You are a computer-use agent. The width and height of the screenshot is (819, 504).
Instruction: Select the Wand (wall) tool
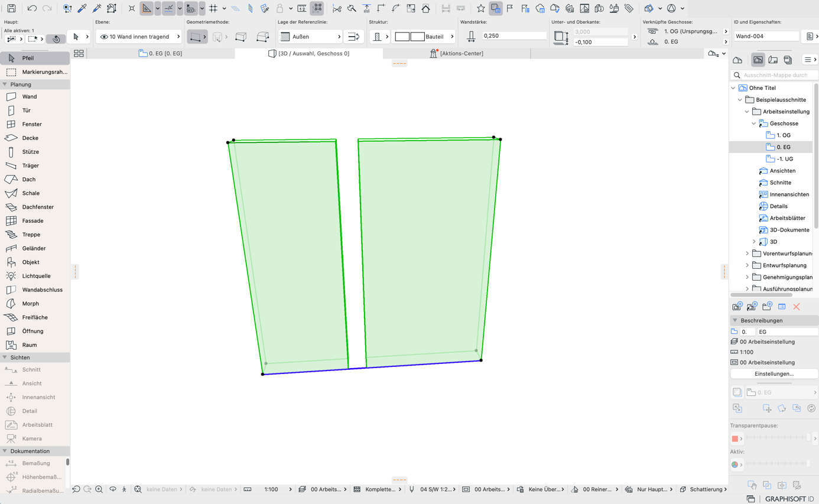[35, 96]
